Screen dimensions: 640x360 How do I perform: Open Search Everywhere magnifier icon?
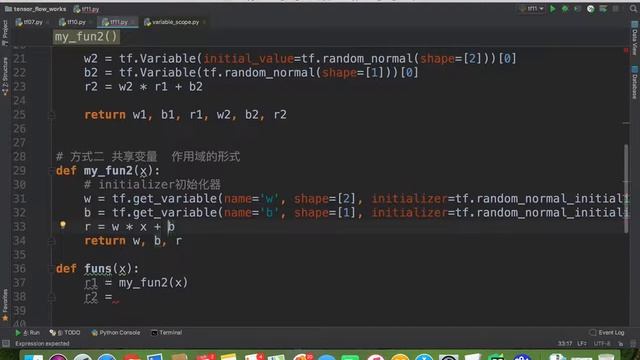pyautogui.click(x=633, y=9)
